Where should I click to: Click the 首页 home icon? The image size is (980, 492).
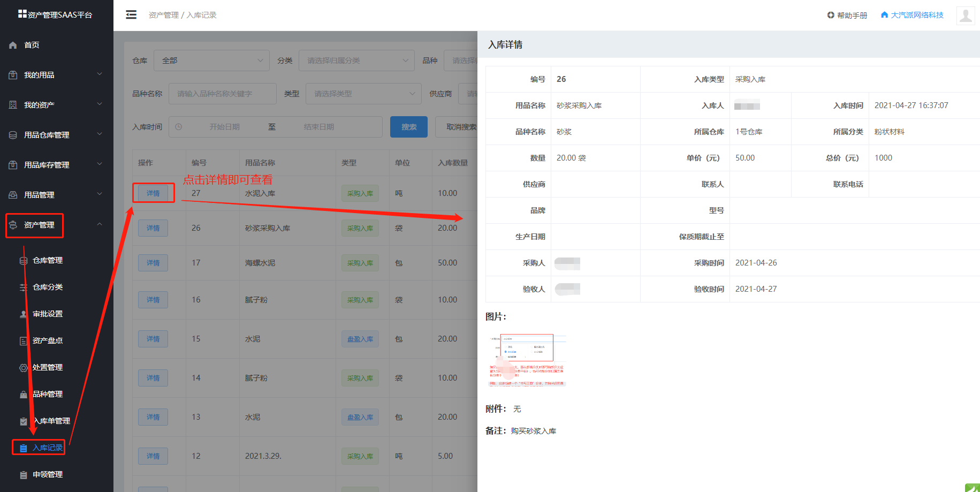[x=13, y=45]
